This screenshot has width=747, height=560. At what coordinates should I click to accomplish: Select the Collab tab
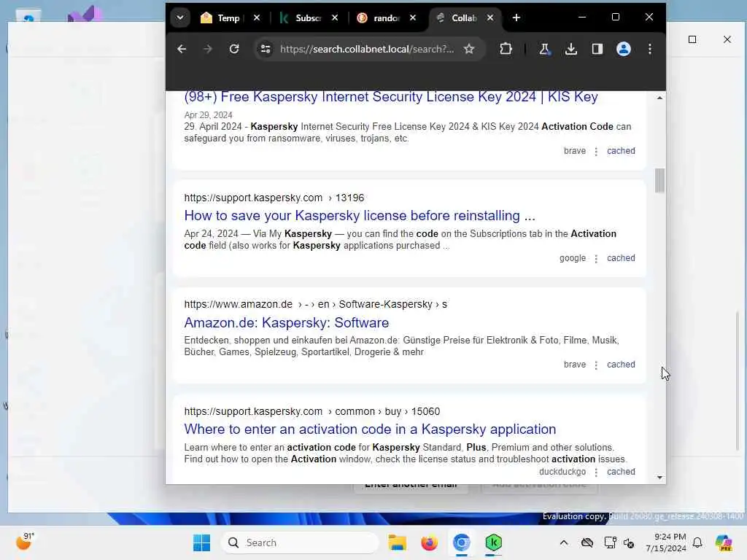[x=458, y=18]
